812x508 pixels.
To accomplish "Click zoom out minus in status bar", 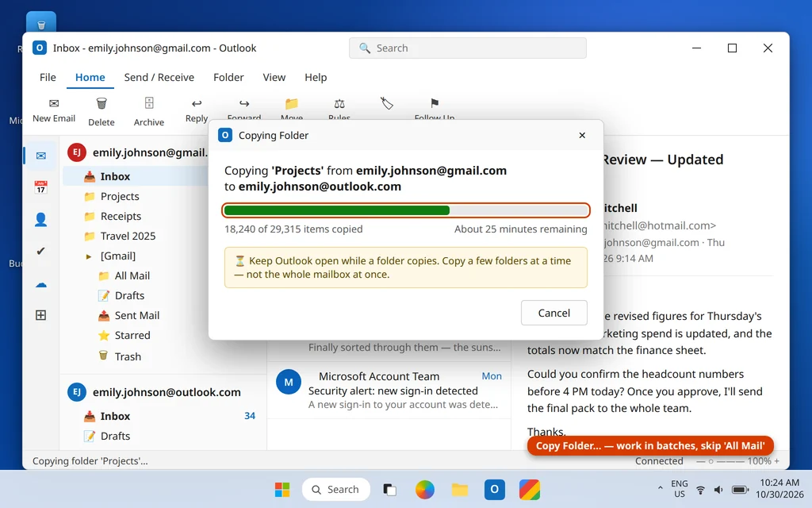I will point(699,461).
